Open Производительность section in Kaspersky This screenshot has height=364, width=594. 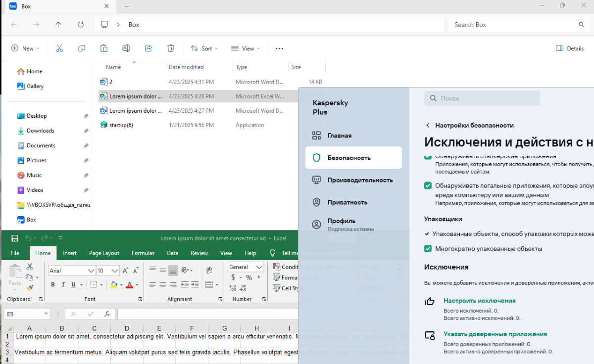coord(353,180)
